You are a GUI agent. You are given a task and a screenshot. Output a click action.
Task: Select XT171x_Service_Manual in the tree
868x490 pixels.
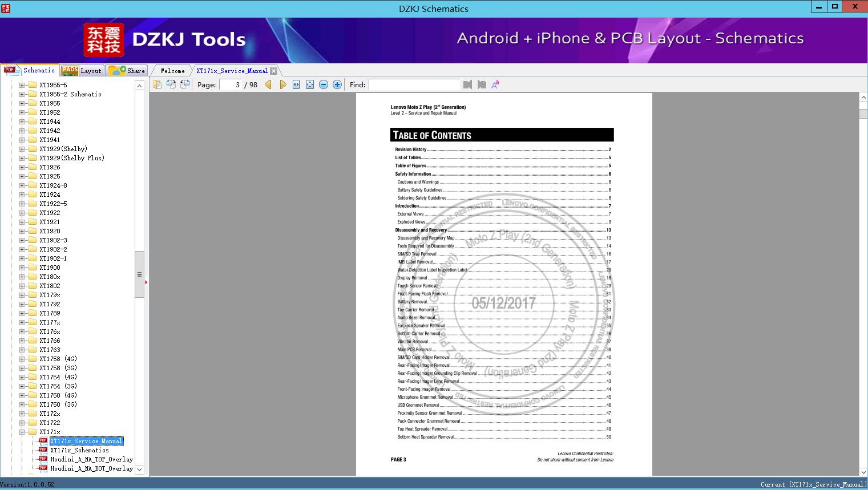86,441
